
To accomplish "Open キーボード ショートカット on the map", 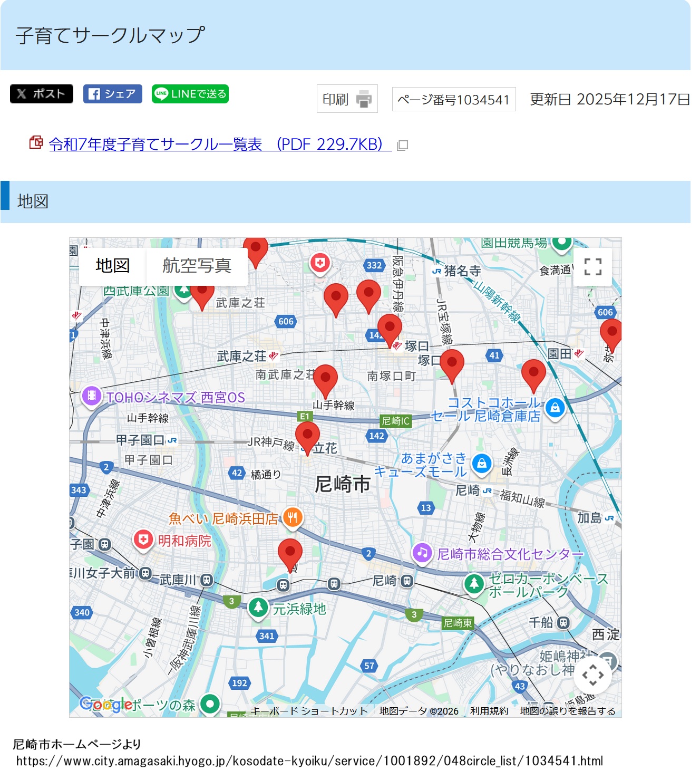I will [309, 711].
